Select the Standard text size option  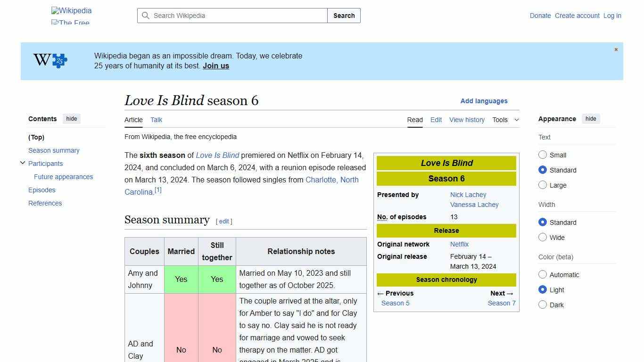coord(543,170)
